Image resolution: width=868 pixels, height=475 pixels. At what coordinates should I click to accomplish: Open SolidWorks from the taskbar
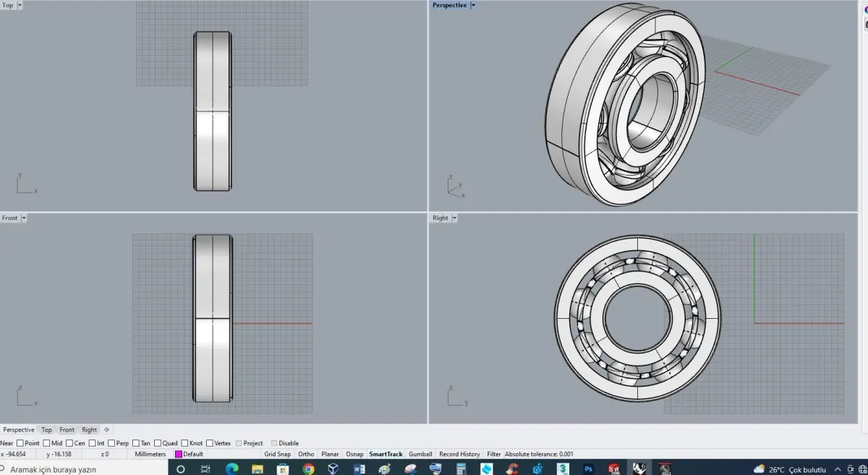613,468
